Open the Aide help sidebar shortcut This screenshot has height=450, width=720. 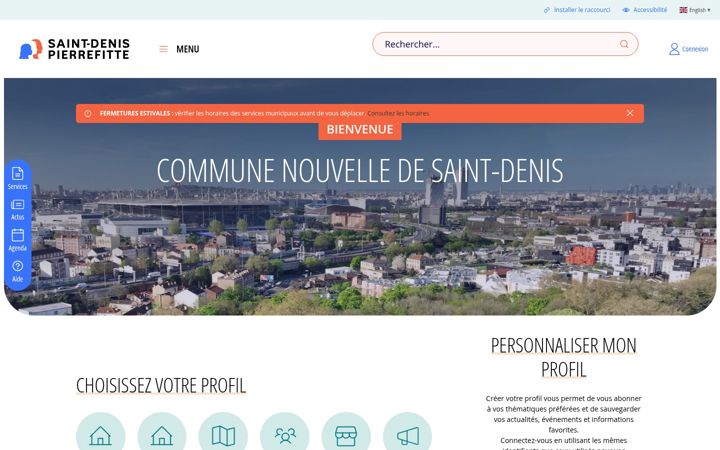[x=17, y=271]
